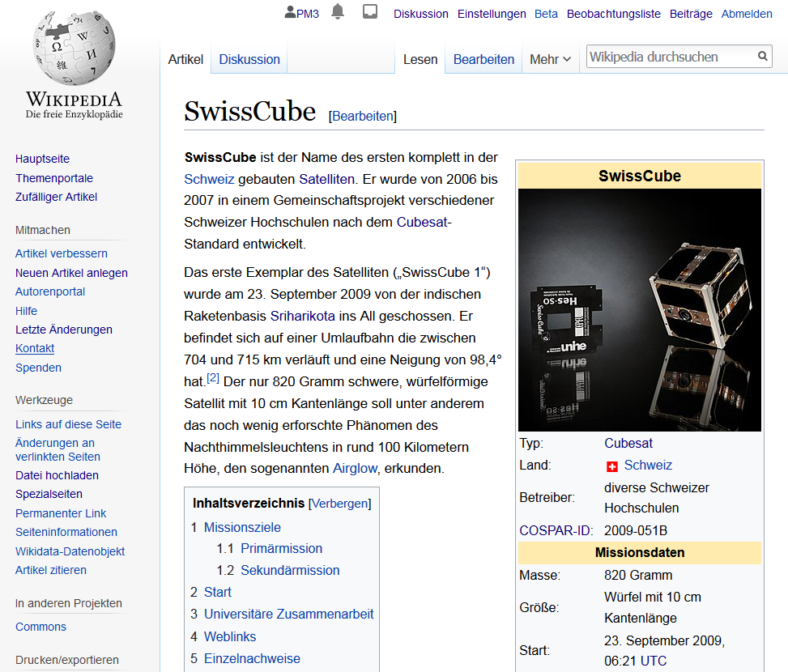Follow the Satelliten link
Screen dimensions: 788x672
326,179
